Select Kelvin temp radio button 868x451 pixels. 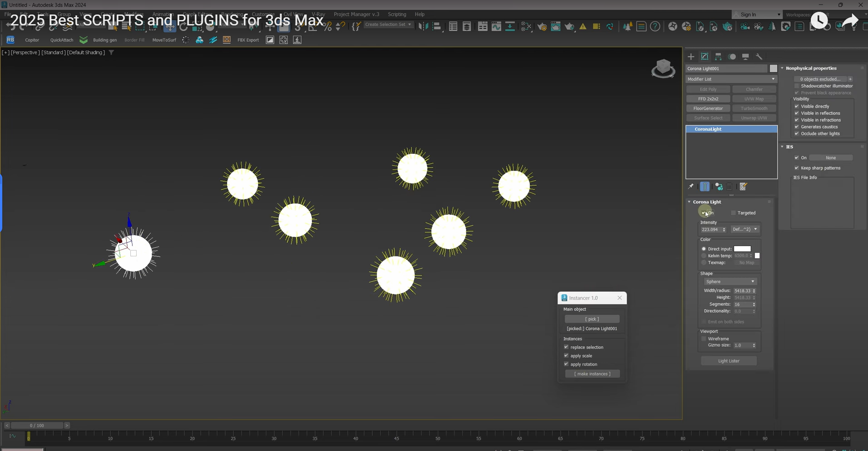704,256
